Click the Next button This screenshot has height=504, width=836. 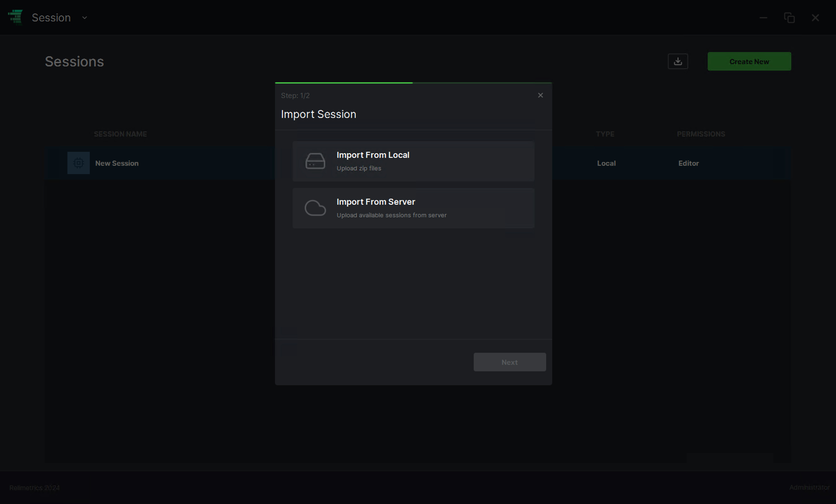click(510, 362)
